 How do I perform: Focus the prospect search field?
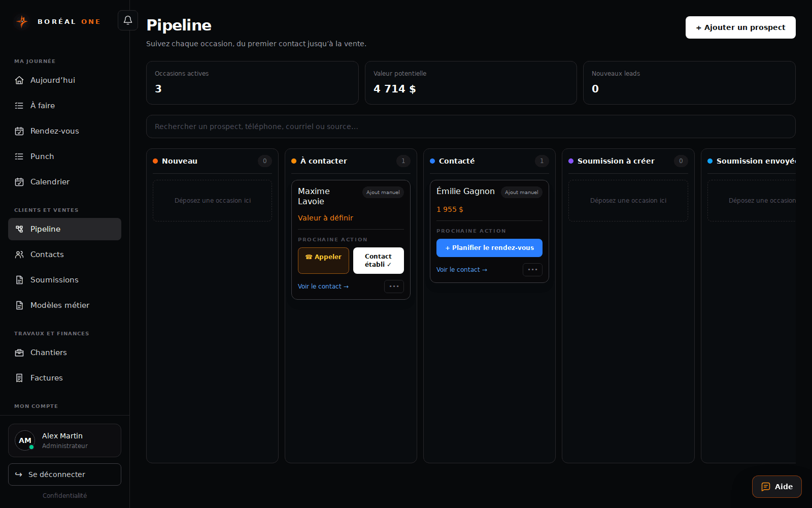coord(470,126)
